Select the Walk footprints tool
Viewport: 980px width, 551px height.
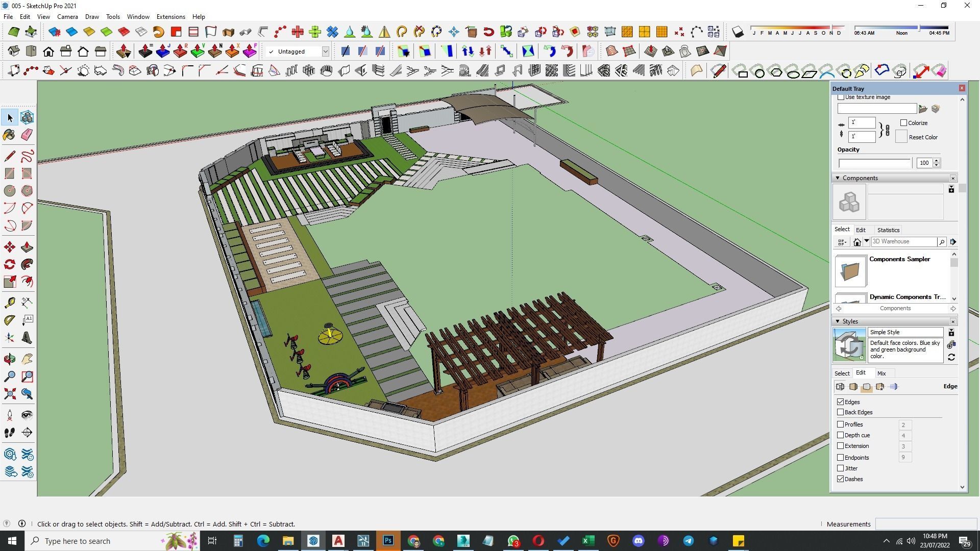point(10,433)
